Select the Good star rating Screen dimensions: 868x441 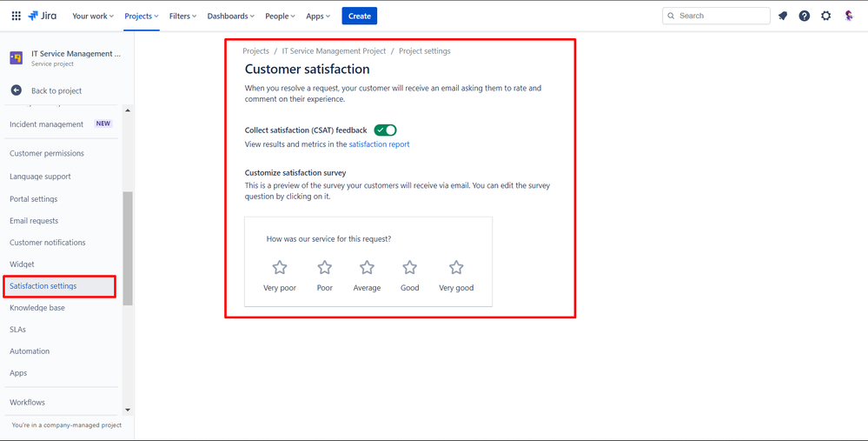[x=409, y=268]
